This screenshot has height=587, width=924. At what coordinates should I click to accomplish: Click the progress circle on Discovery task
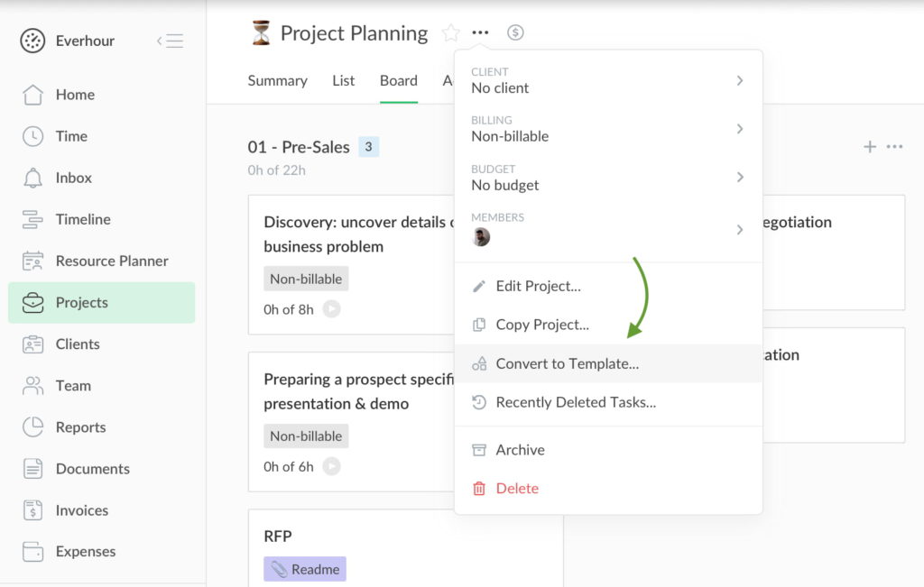(330, 309)
